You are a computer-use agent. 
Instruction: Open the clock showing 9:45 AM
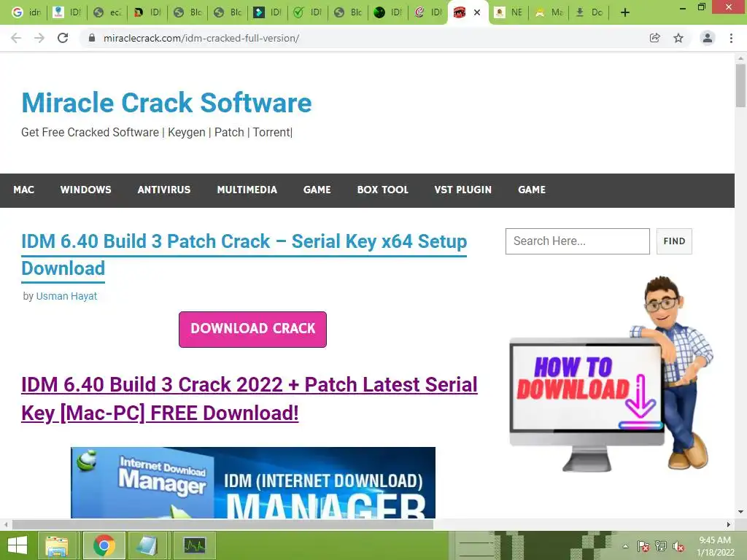coord(716,546)
